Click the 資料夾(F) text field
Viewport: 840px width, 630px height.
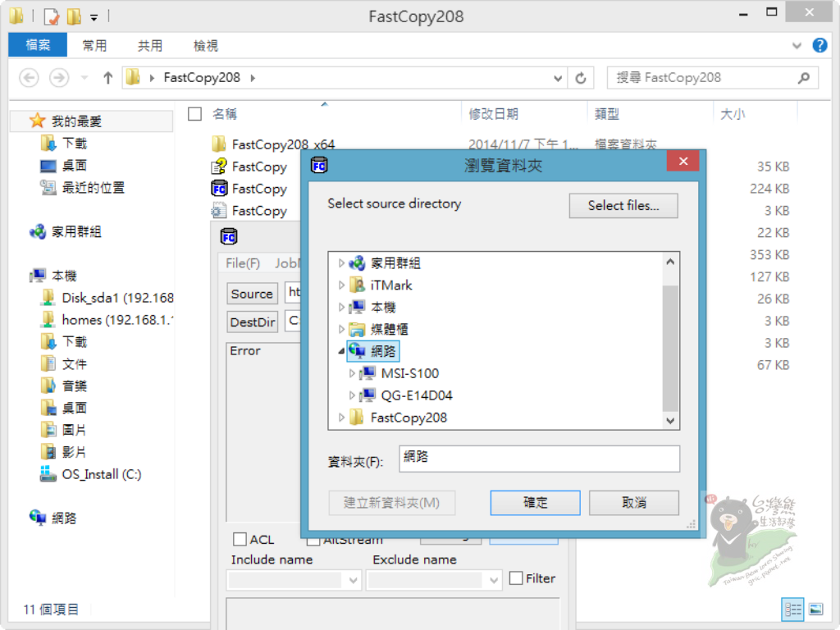click(540, 459)
